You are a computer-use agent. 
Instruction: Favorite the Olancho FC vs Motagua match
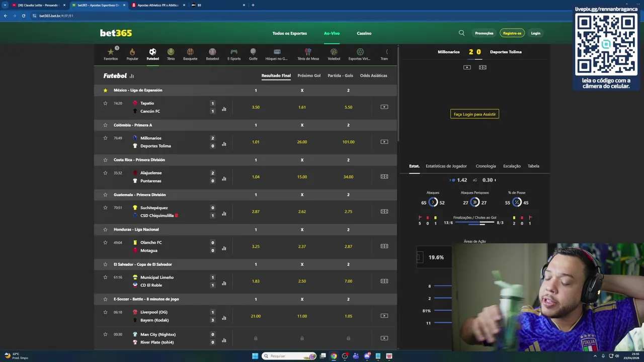(x=105, y=242)
